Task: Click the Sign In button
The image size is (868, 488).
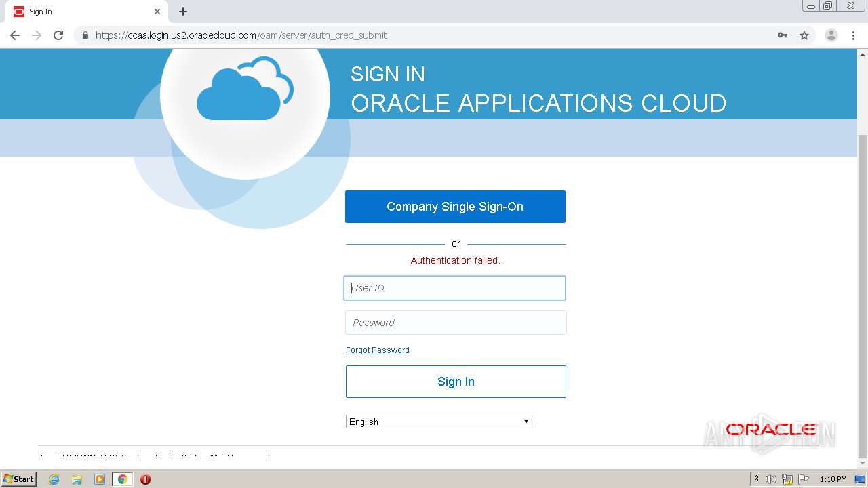Action: 456,382
